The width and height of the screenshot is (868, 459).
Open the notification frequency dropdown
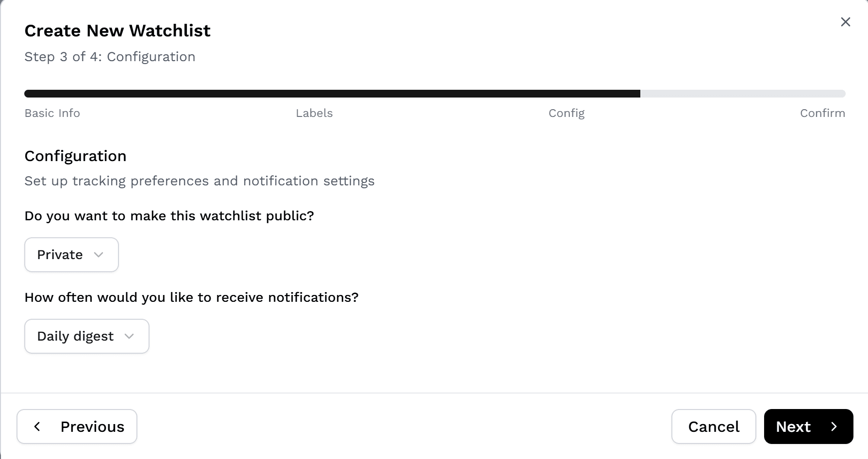tap(86, 336)
